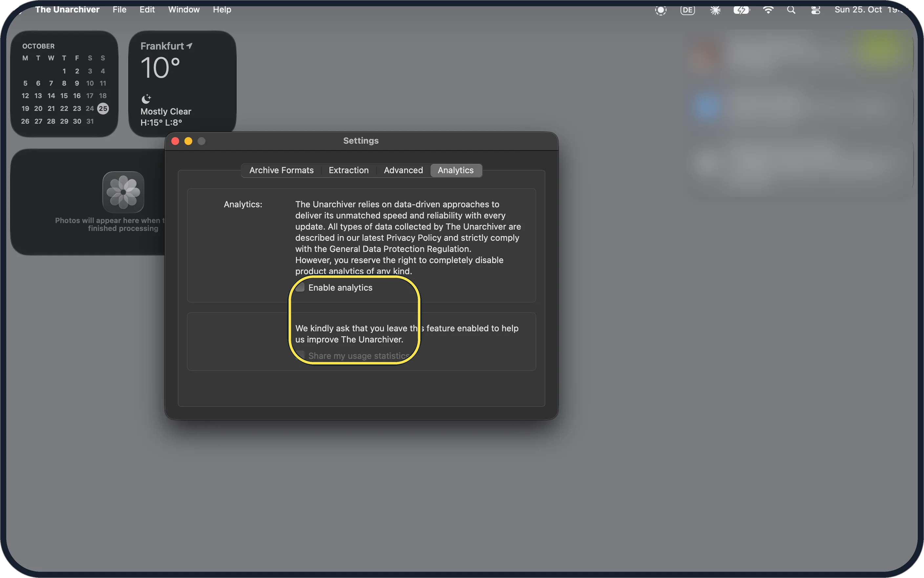Click the moon weather condition icon
The height and width of the screenshot is (578, 924).
pos(146,99)
